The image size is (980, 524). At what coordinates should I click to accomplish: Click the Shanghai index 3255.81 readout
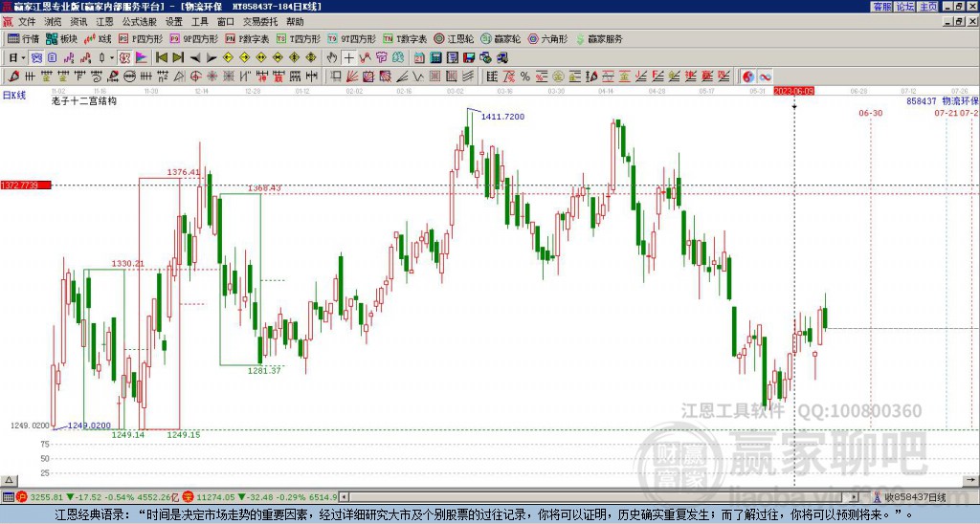[x=46, y=497]
